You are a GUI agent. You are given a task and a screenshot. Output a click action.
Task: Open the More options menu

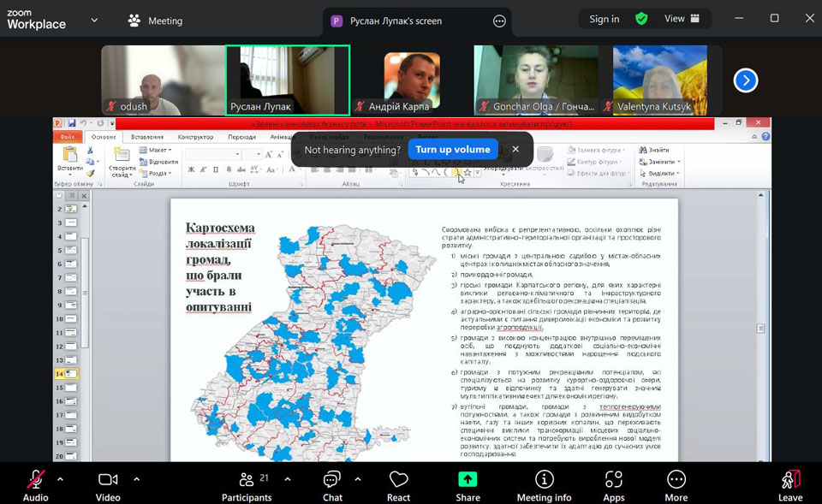pyautogui.click(x=676, y=479)
